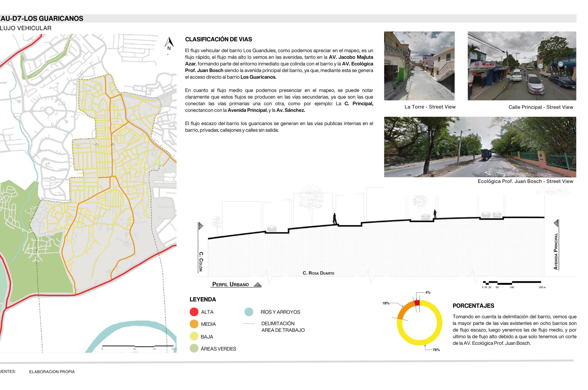The width and height of the screenshot is (588, 390).
Task: Click the urban profile scale bar
Action: pyautogui.click(x=512, y=283)
